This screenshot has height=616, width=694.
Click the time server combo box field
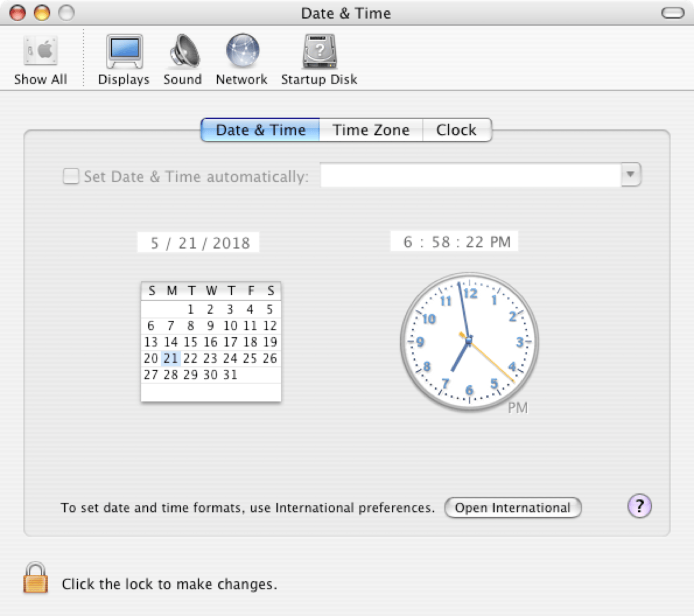point(471,175)
